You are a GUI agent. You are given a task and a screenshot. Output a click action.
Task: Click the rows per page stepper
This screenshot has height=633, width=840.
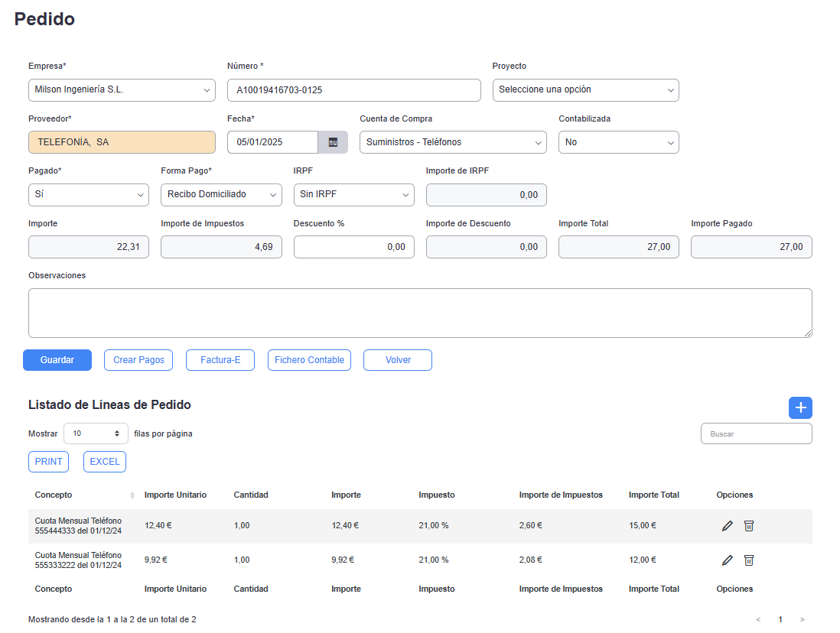tap(96, 433)
